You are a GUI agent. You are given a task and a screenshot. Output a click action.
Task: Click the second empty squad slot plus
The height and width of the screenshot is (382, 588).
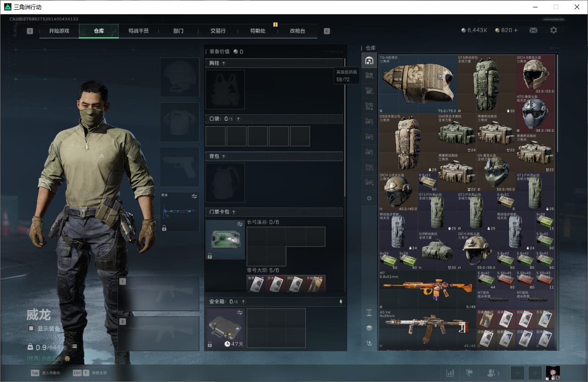(x=535, y=373)
